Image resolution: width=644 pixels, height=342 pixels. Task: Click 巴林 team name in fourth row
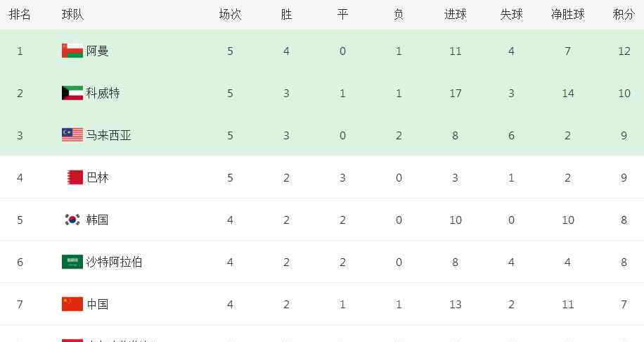[98, 177]
